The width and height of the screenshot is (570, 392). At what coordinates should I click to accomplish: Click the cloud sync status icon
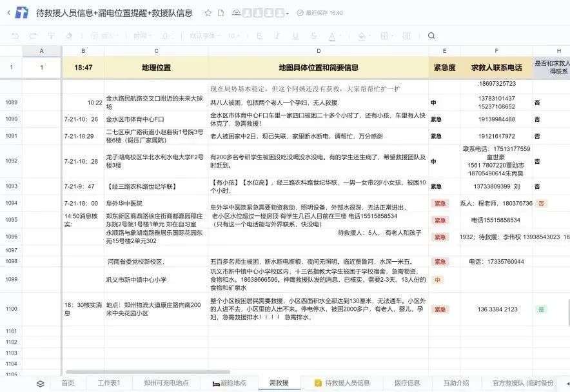(x=236, y=13)
